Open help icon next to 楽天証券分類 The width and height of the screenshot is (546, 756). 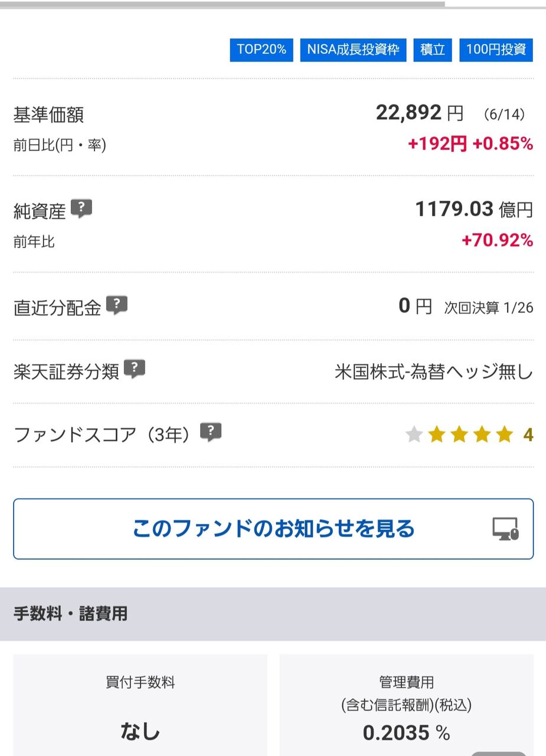point(135,369)
